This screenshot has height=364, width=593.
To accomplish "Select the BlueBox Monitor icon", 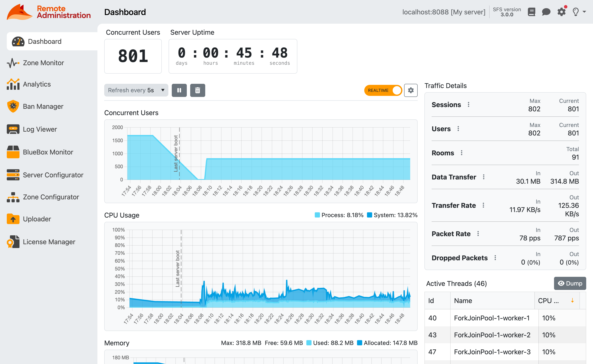I will pyautogui.click(x=13, y=152).
